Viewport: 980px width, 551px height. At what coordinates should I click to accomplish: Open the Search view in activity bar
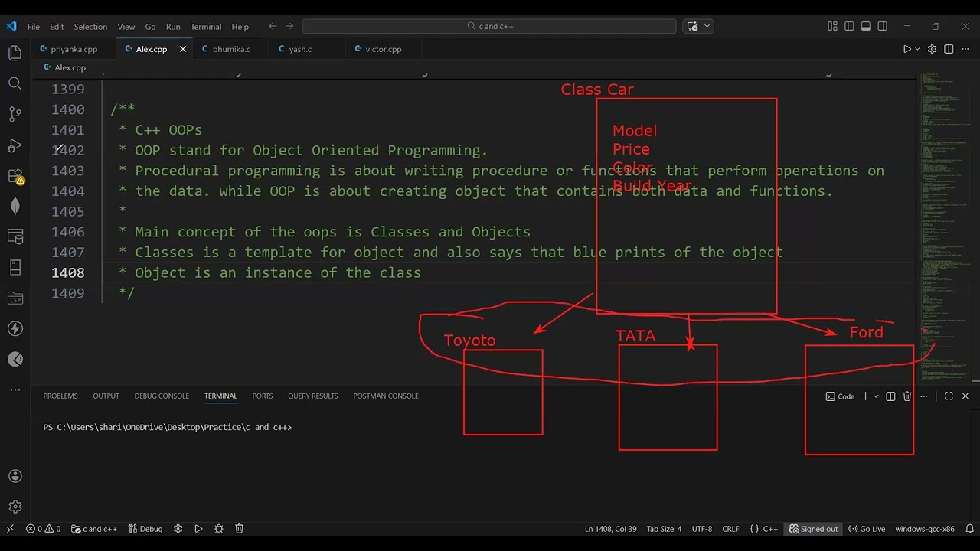15,83
